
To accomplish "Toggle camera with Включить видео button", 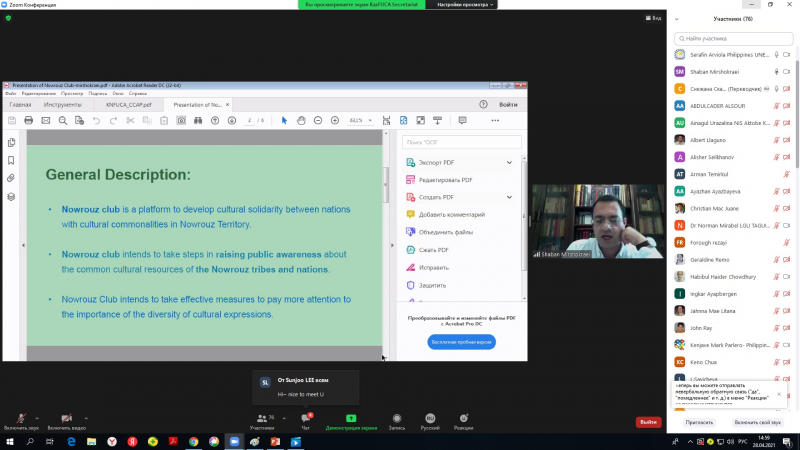I will pyautogui.click(x=67, y=419).
